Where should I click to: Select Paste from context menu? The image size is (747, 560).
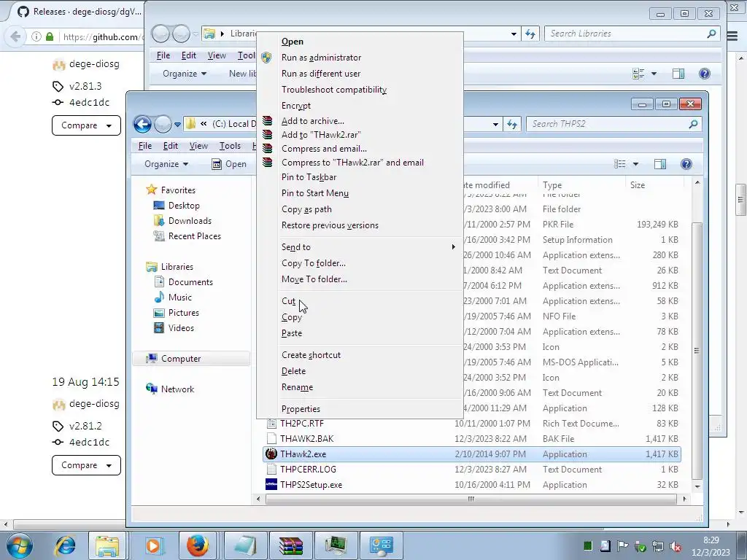pyautogui.click(x=292, y=333)
